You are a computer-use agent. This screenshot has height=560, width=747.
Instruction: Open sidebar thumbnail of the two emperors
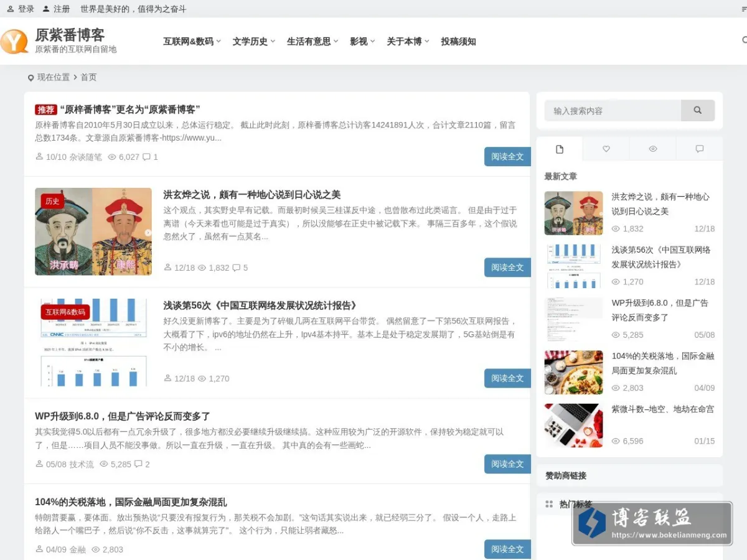click(573, 213)
